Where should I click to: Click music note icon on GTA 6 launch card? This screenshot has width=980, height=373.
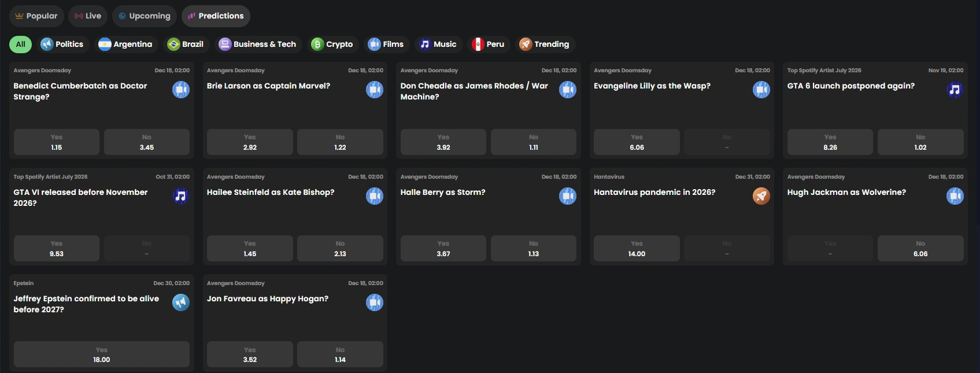pos(955,90)
